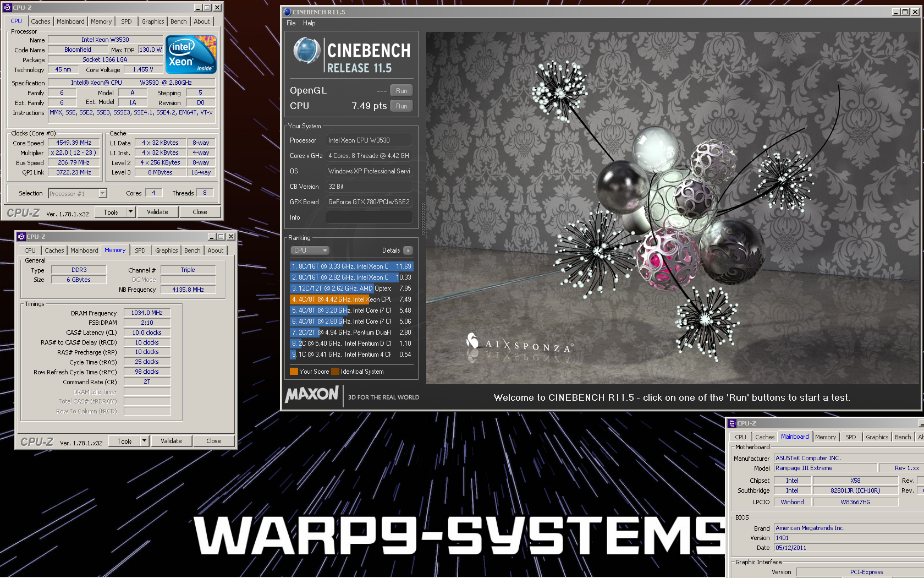Click Details label in Ranking panel
Image resolution: width=924 pixels, height=578 pixels.
coord(391,250)
